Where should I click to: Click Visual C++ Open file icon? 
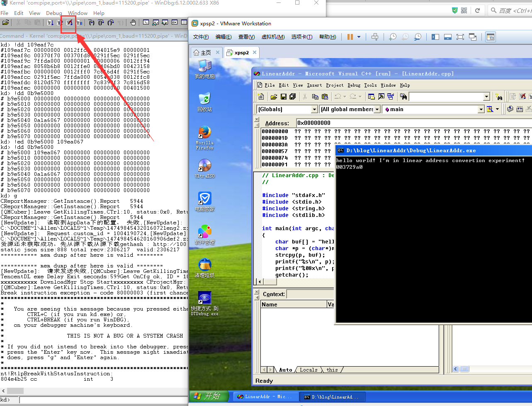coord(274,97)
